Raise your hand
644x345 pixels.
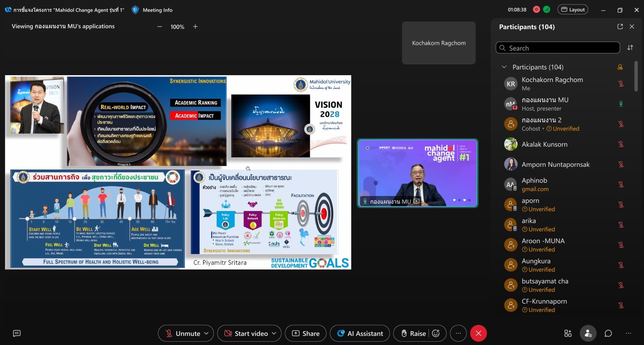coord(413,333)
